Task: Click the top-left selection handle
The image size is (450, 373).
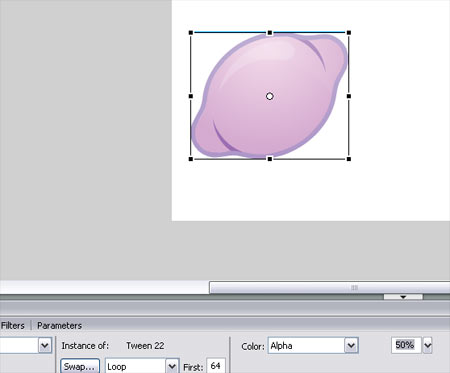Action: 191,33
